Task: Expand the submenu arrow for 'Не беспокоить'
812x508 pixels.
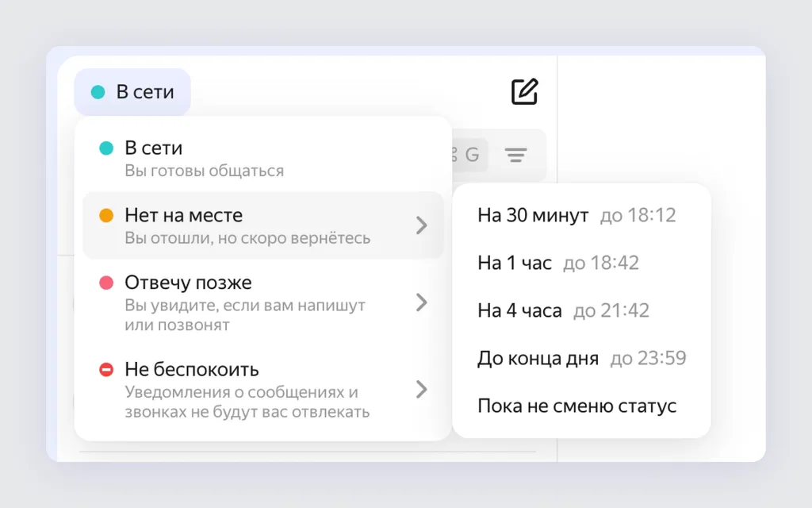Action: tap(422, 389)
